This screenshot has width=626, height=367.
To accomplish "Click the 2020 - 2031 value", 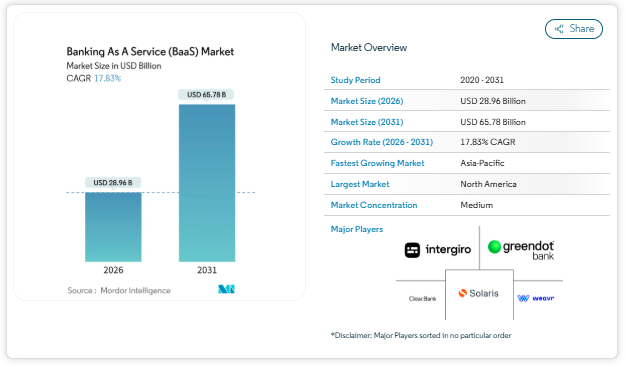I will [482, 80].
